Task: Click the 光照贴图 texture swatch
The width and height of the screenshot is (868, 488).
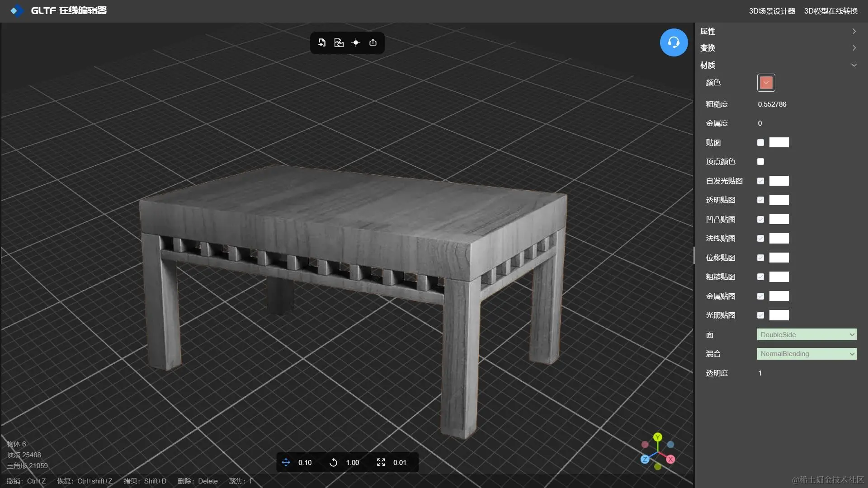Action: 779,315
